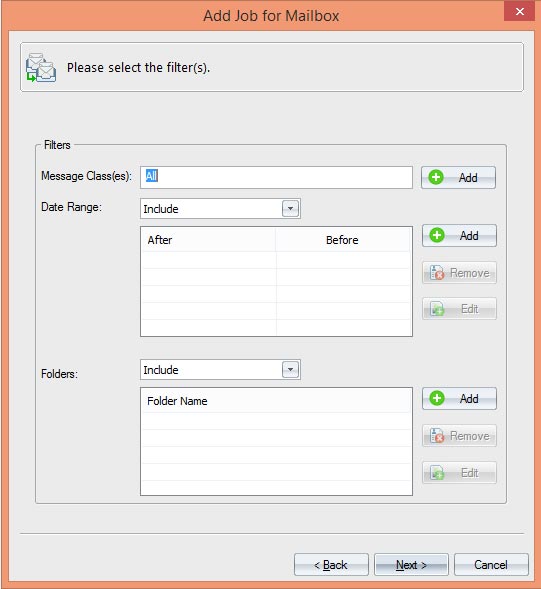Click Edit icon beside Folder Name list
This screenshot has width=541, height=589.
437,473
